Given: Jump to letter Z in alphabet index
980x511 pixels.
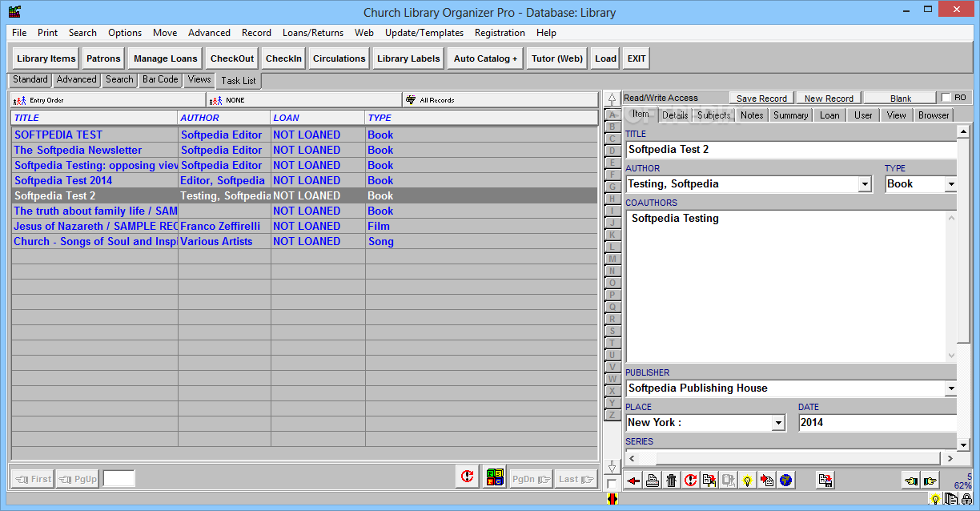Looking at the screenshot, I should click(612, 415).
